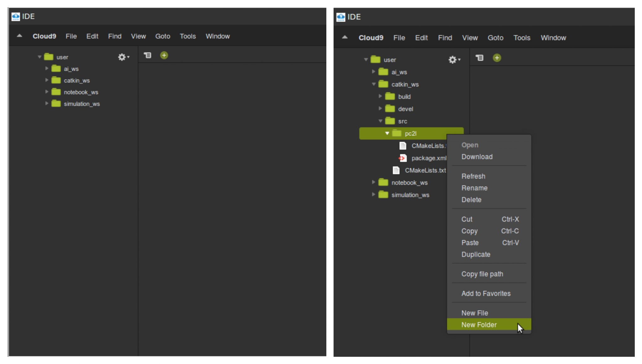Click the gear settings icon in left file tree
The image size is (642, 364).
coord(122,57)
